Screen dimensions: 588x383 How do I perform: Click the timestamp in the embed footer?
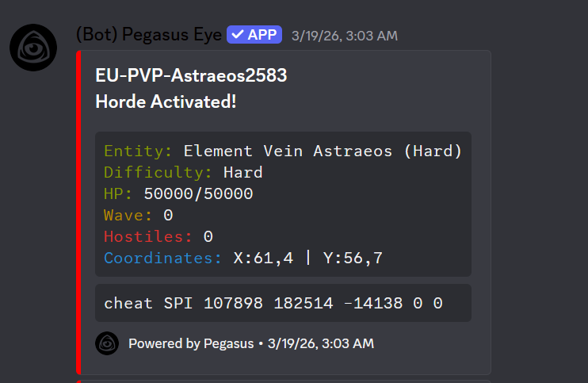[x=320, y=343]
